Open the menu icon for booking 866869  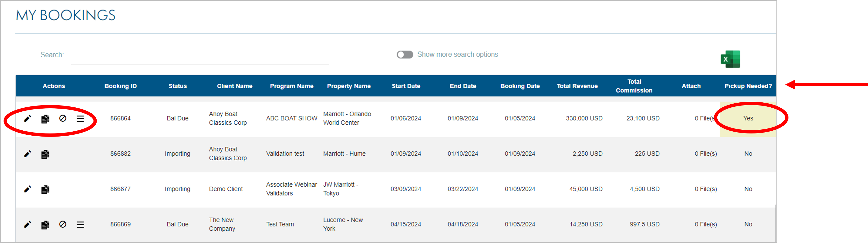[80, 225]
